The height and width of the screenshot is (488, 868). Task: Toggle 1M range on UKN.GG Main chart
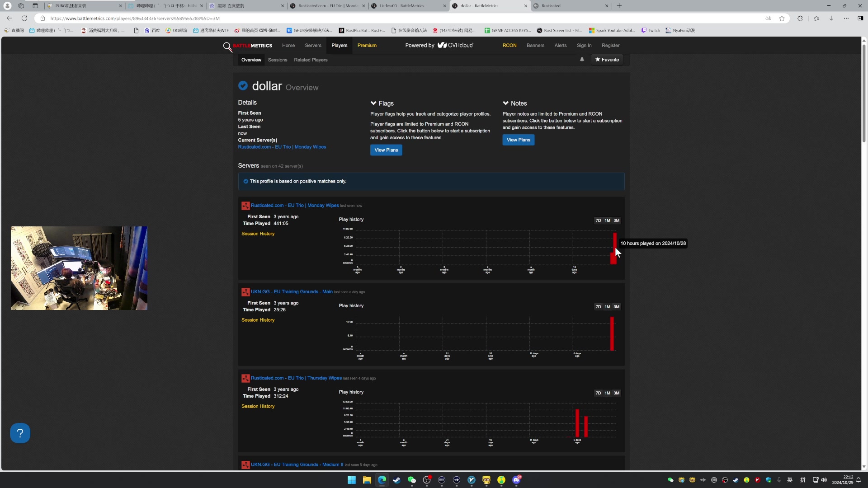tap(607, 307)
